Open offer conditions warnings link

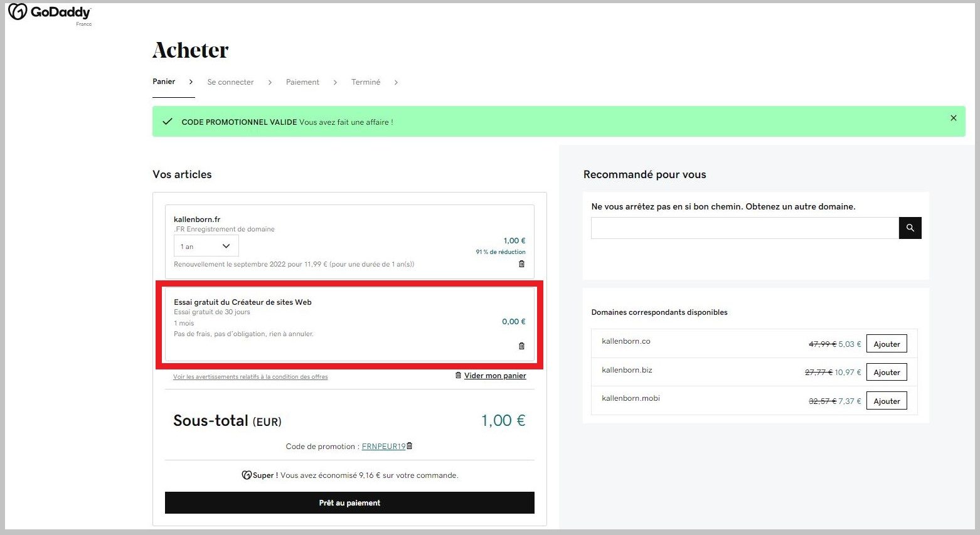[x=250, y=377]
